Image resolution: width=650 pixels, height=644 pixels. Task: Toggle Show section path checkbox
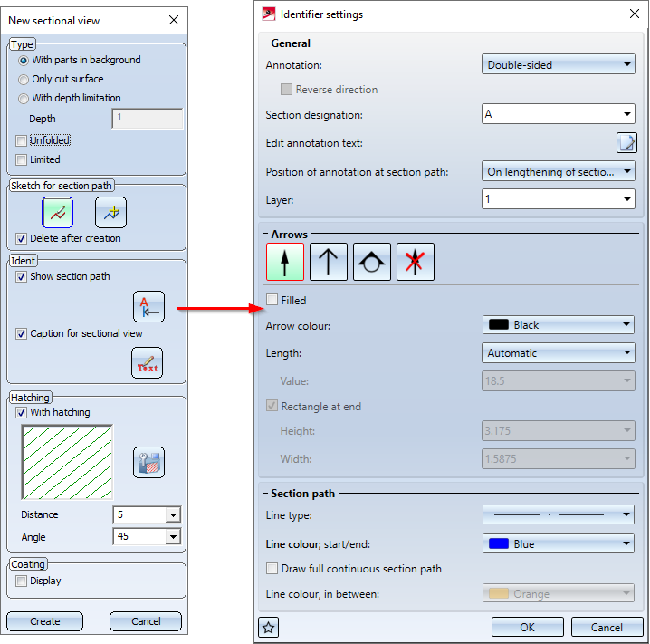[x=21, y=276]
